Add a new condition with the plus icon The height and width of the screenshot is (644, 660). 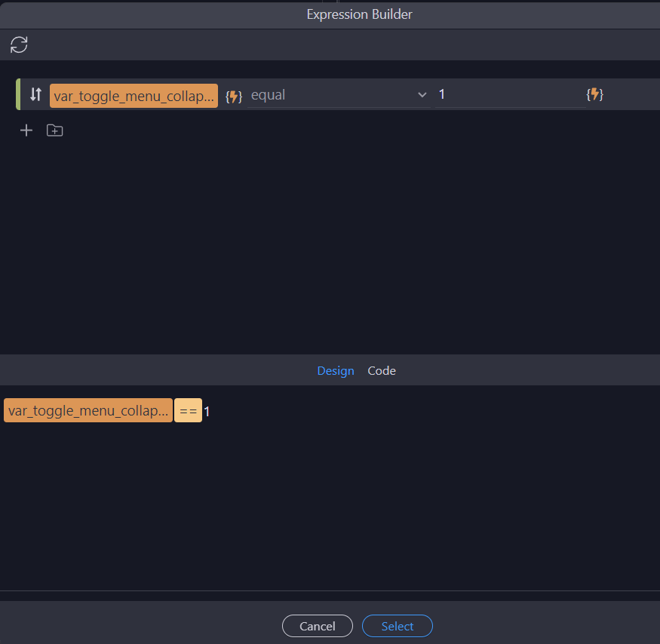click(x=26, y=130)
